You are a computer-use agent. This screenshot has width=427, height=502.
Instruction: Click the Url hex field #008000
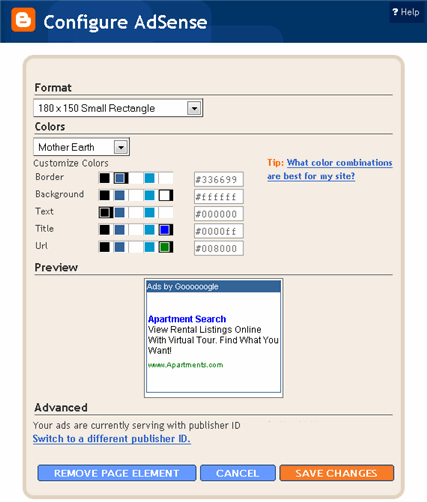(x=219, y=248)
